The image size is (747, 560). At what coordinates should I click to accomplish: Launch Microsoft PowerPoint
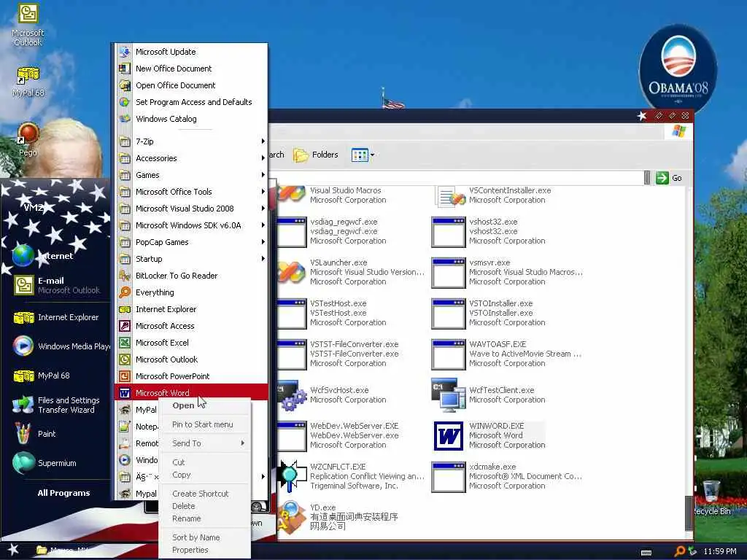pos(190,376)
